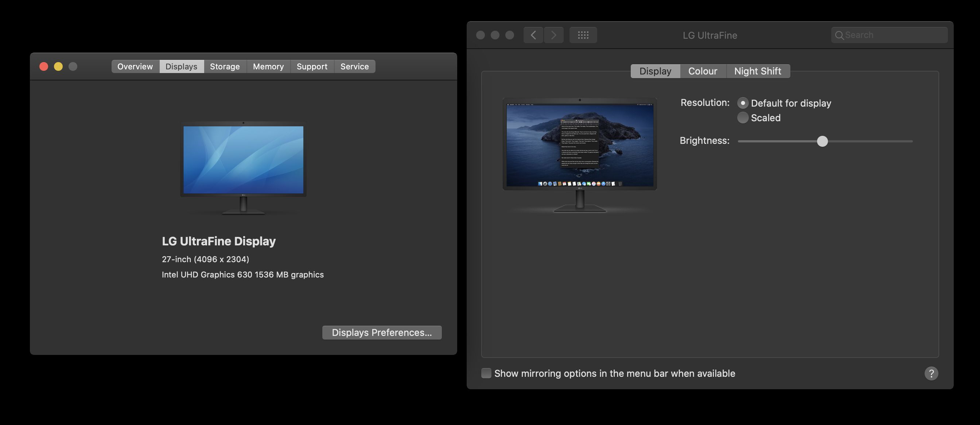The image size is (980, 425).
Task: Open the Night Shift tab
Action: pyautogui.click(x=758, y=71)
